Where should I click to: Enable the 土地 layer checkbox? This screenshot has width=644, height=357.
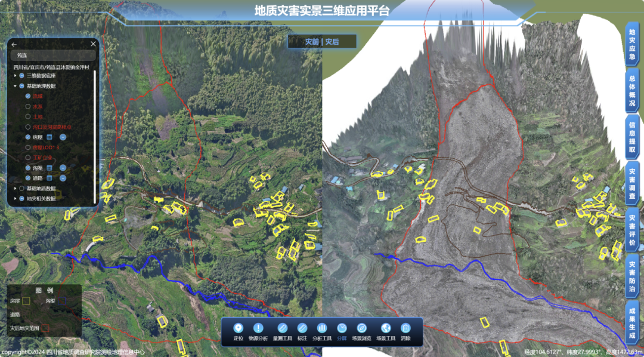coord(28,116)
